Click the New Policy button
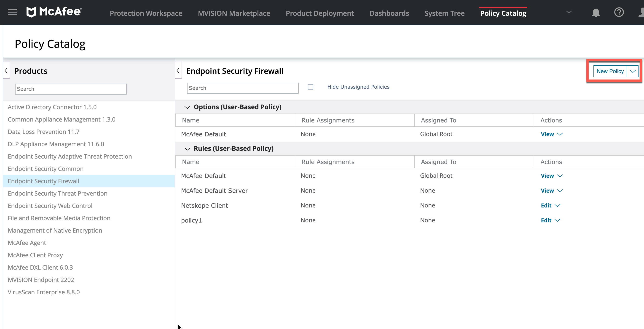The height and width of the screenshot is (329, 644). pyautogui.click(x=610, y=72)
